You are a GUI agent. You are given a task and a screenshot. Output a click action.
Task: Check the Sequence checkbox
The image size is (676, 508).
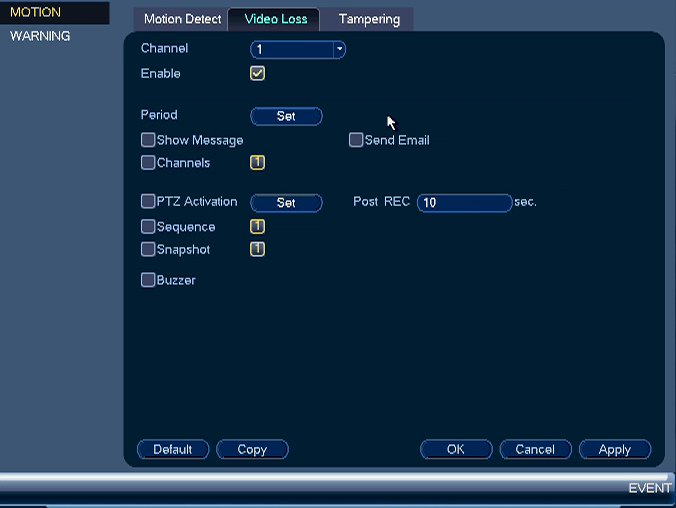click(x=148, y=226)
